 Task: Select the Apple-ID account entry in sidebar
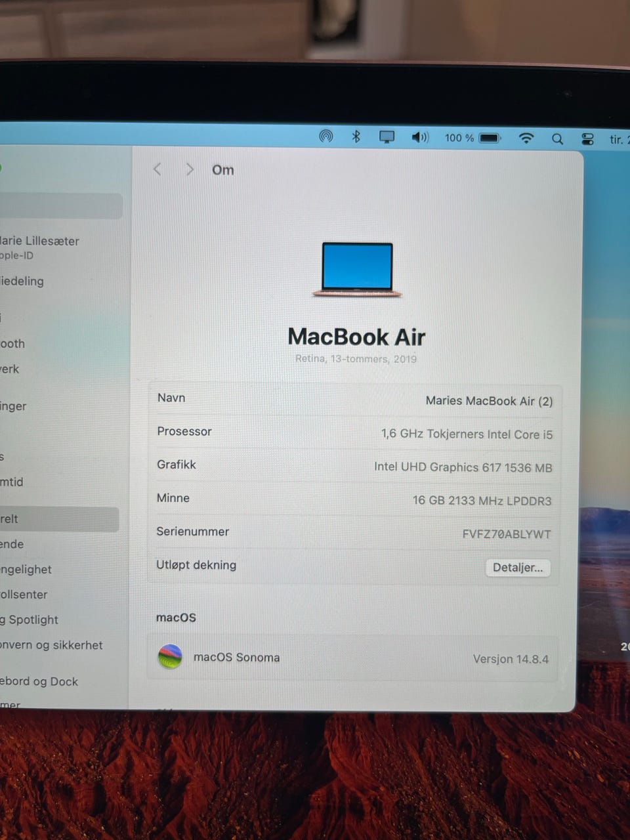40,247
